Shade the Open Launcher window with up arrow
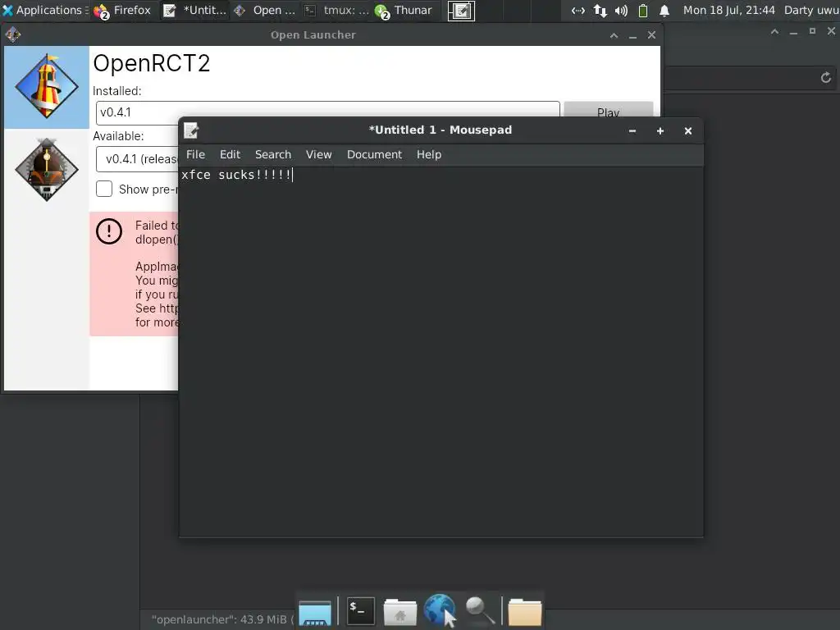The height and width of the screenshot is (630, 840). coord(614,35)
